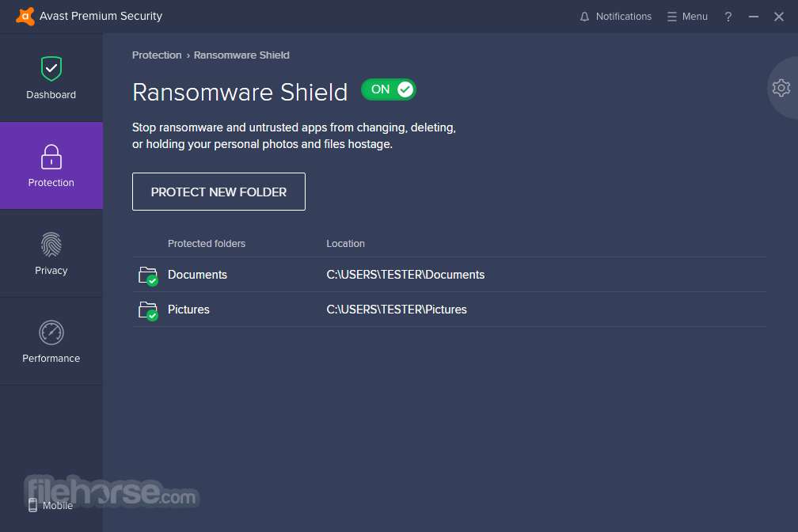Image resolution: width=798 pixels, height=532 pixels.
Task: Click the Avast logo icon
Action: point(25,17)
